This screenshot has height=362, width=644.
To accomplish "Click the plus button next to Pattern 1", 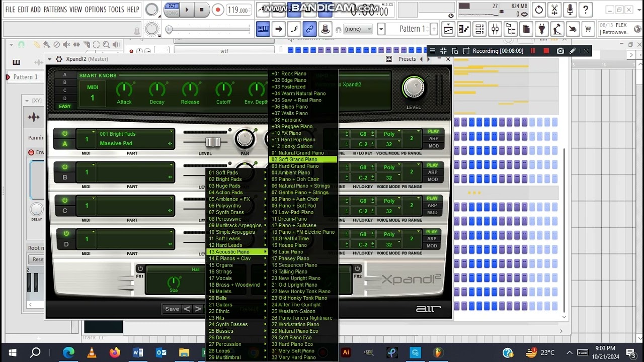I will (x=434, y=29).
